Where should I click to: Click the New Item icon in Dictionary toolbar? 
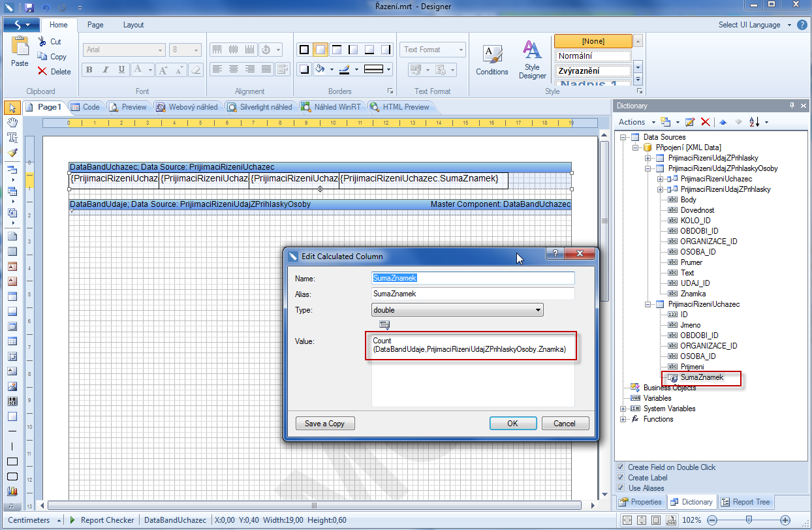pyautogui.click(x=666, y=122)
